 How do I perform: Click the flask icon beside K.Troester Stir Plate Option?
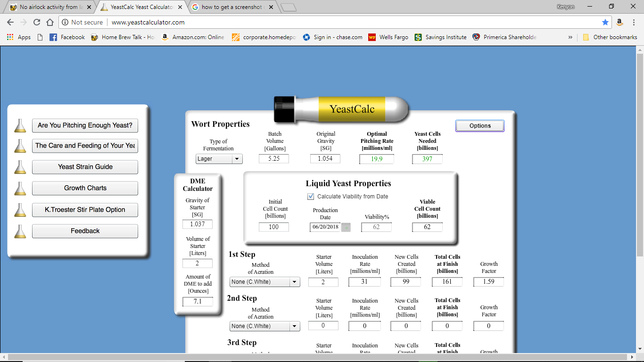tap(20, 210)
